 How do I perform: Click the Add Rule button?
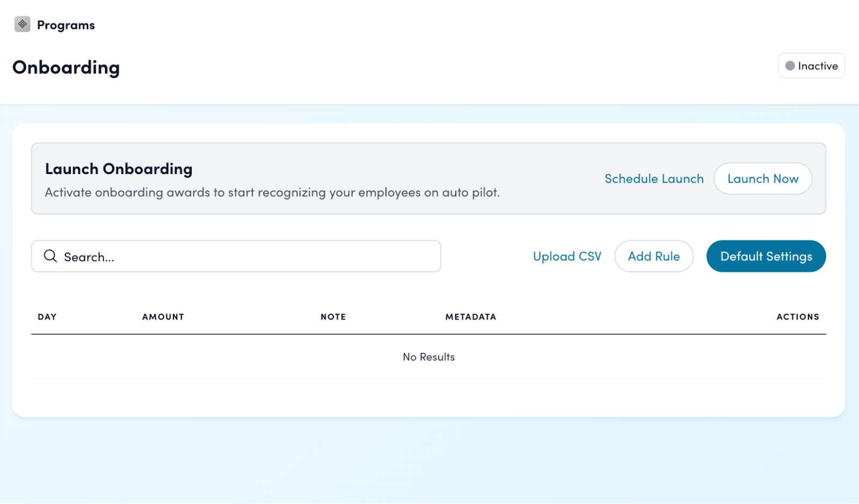point(653,257)
